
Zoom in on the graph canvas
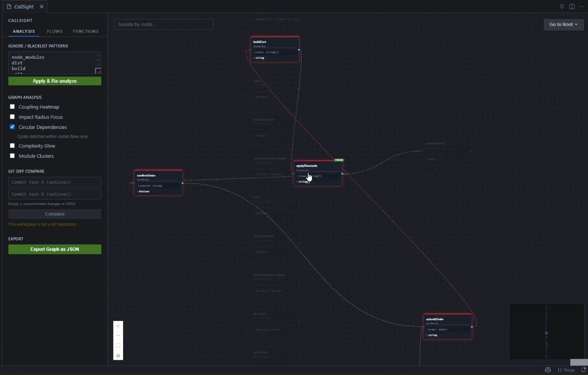point(118,326)
